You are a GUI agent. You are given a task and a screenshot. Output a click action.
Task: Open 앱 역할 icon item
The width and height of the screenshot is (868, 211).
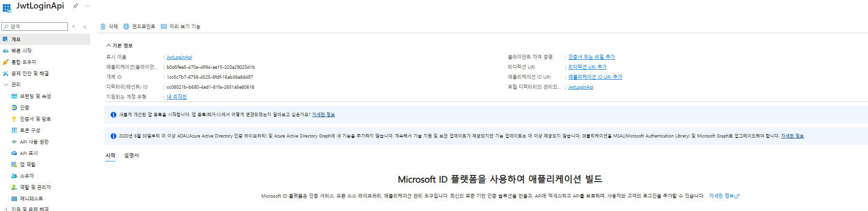click(x=14, y=165)
